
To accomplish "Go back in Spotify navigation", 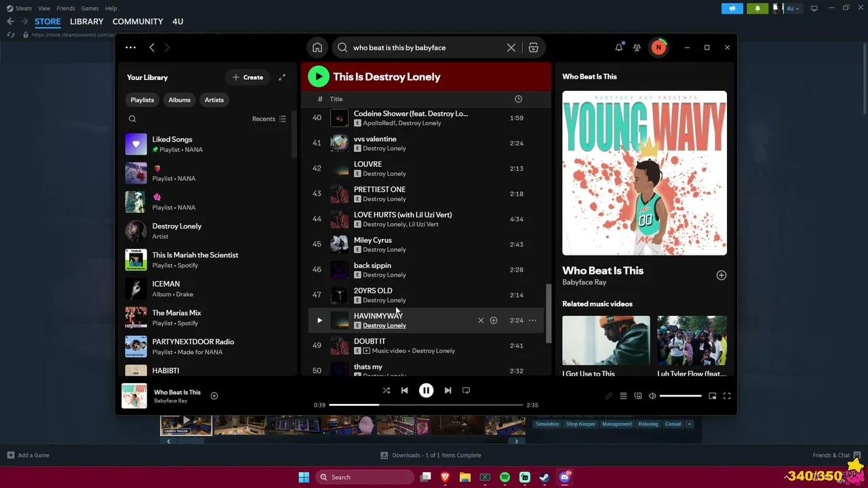I will 152,47.
